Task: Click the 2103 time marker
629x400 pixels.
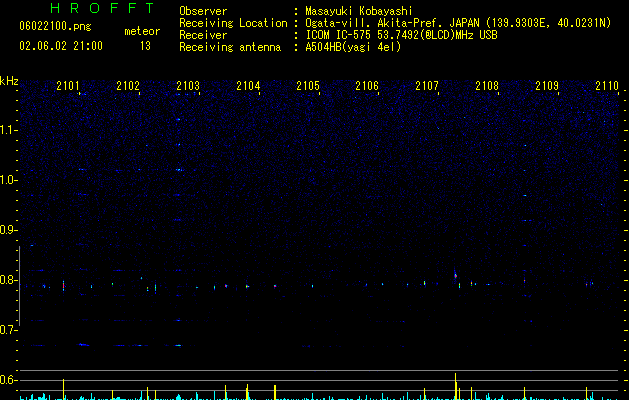Action: [188, 86]
